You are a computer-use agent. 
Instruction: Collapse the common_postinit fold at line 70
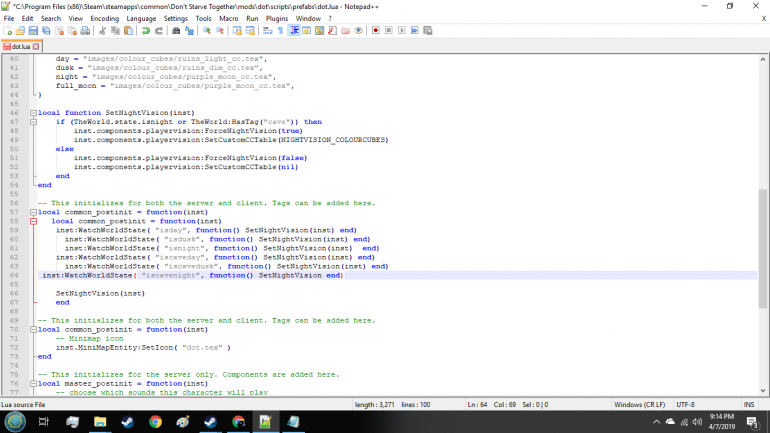33,329
